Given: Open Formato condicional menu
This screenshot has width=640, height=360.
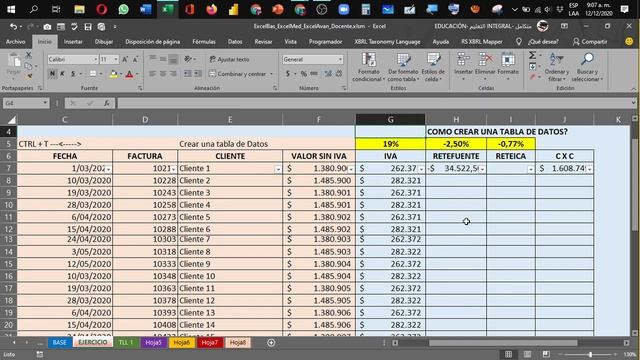Looking at the screenshot, I should (369, 67).
